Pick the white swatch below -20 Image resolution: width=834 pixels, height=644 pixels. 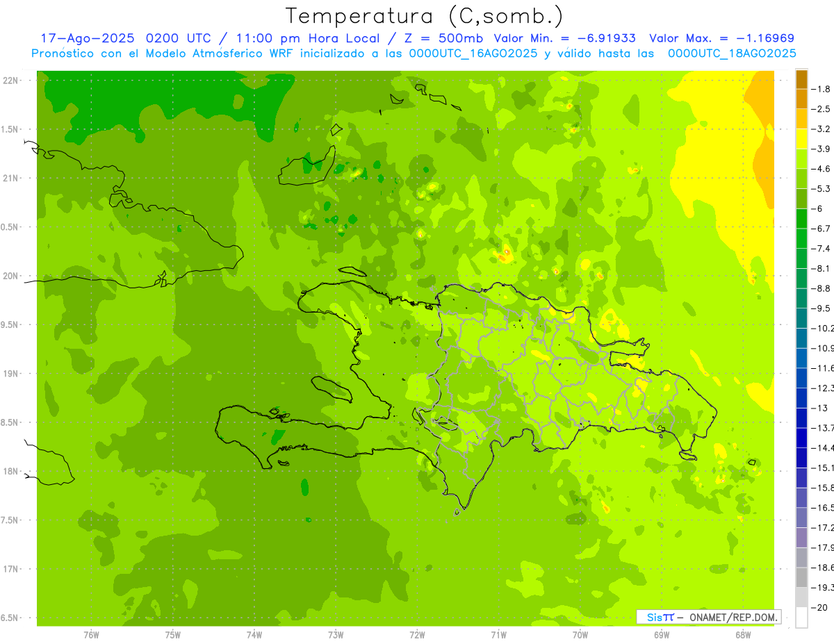(802, 617)
